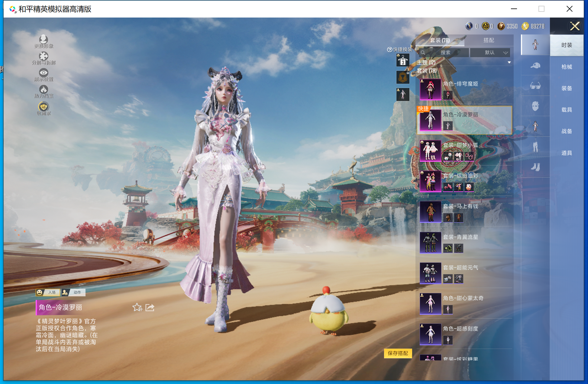The height and width of the screenshot is (384, 588).
Task: Select the face mask category icon
Action: [535, 106]
